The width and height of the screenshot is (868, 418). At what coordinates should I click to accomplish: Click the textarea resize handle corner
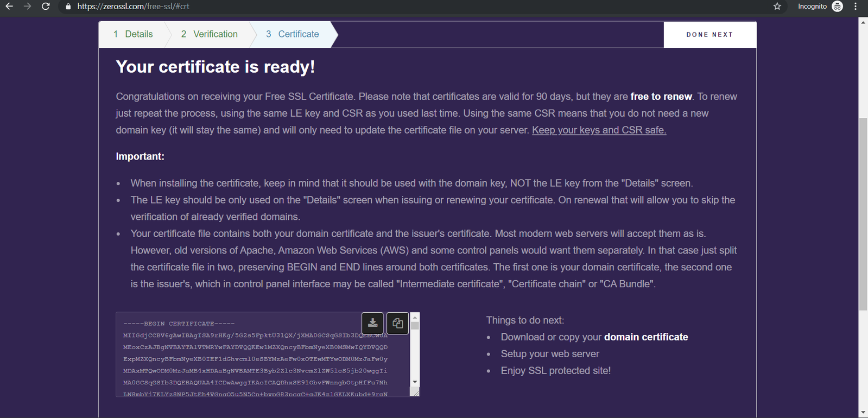click(x=415, y=392)
